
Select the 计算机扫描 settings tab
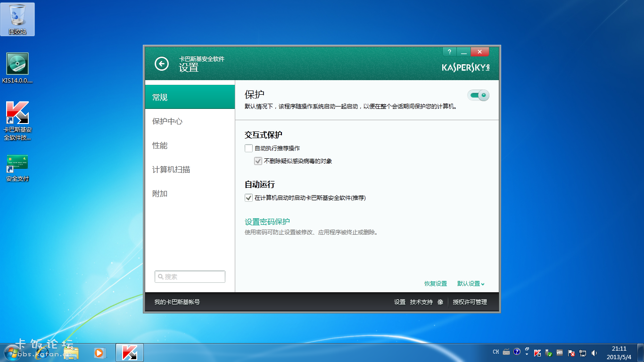(x=190, y=170)
